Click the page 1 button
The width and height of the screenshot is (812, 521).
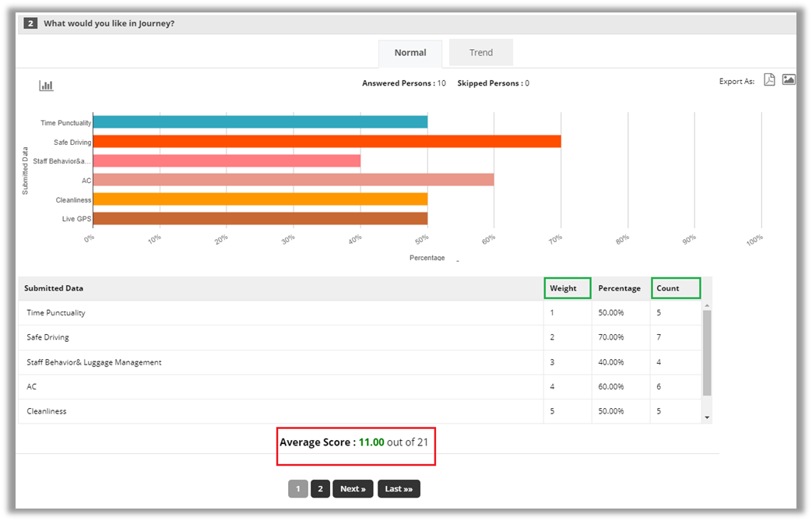297,489
